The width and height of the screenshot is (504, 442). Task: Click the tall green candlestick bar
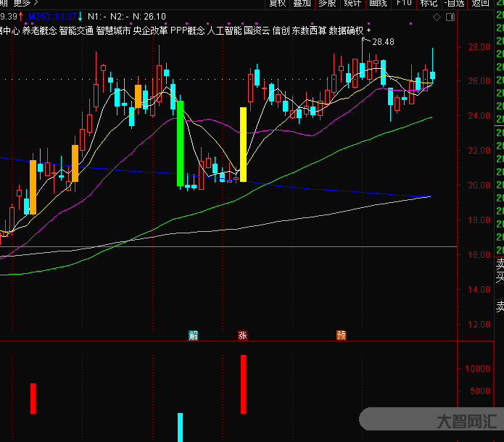coord(180,143)
